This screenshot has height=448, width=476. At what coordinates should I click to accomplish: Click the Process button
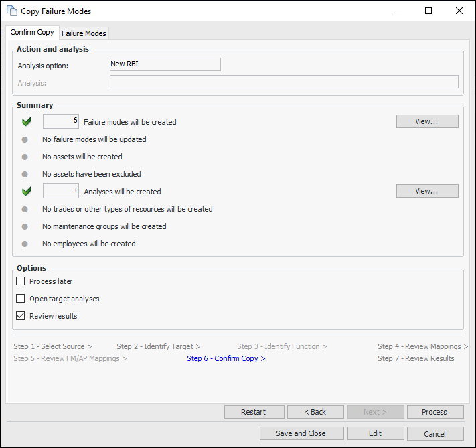tap(435, 412)
